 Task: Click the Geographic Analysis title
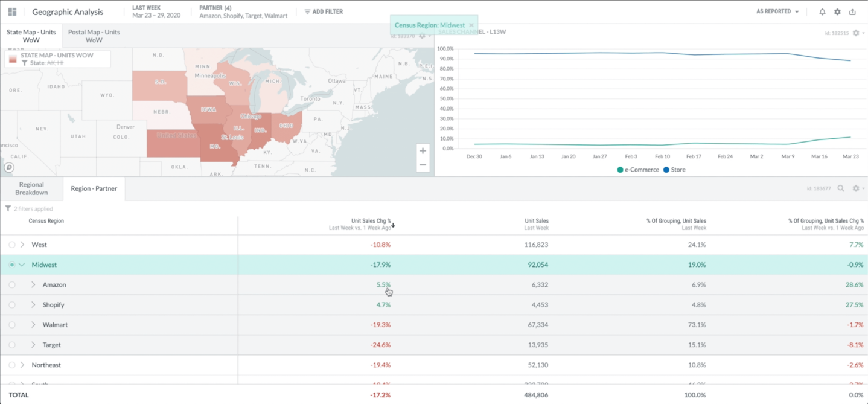tap(68, 12)
